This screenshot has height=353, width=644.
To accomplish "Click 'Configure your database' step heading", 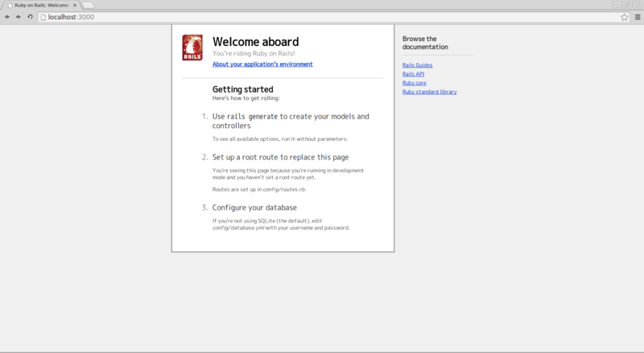I will 254,208.
